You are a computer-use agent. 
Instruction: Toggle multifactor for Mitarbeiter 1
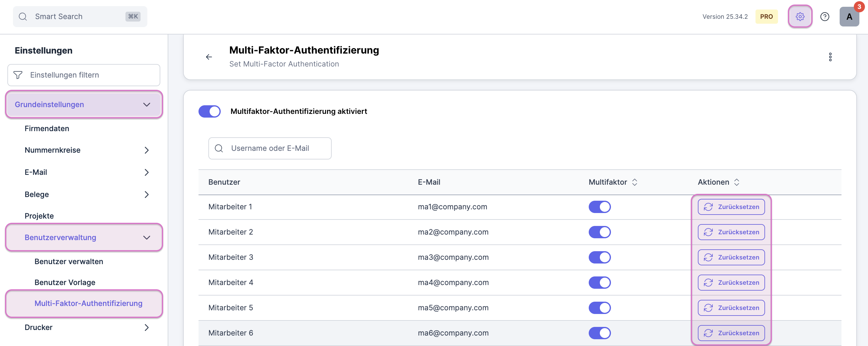(x=600, y=207)
